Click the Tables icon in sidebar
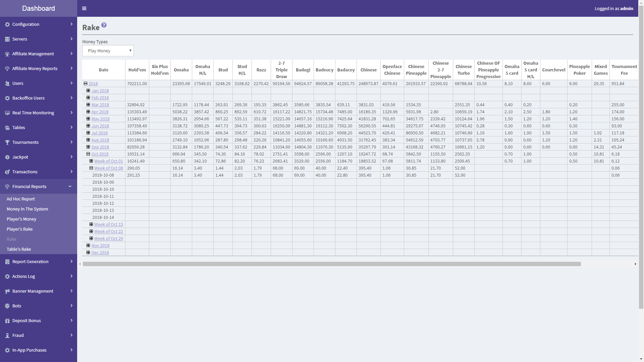 7,128
